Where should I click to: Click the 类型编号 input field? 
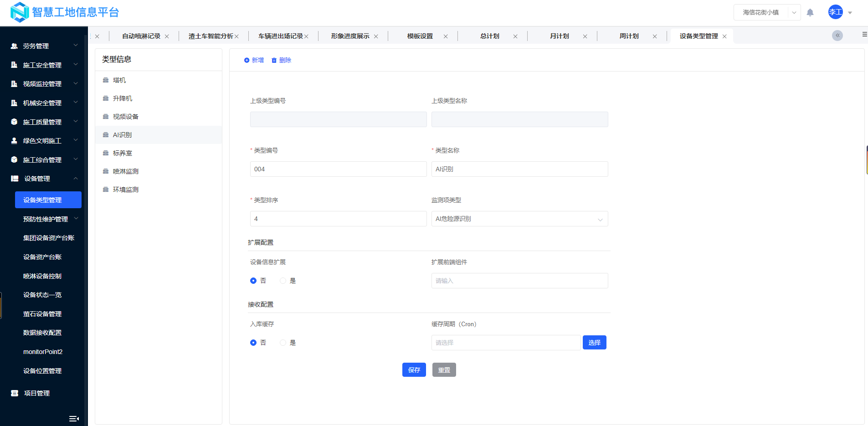(338, 169)
